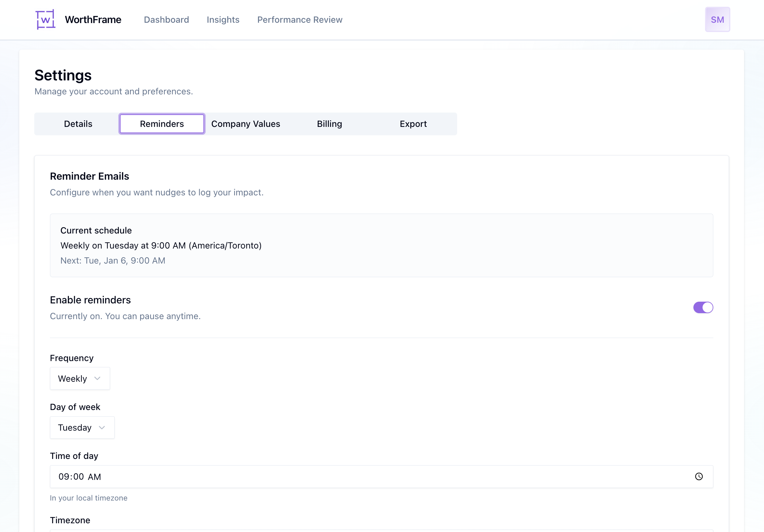Click the Current schedule summary card
Image resolution: width=764 pixels, height=532 pixels.
382,245
